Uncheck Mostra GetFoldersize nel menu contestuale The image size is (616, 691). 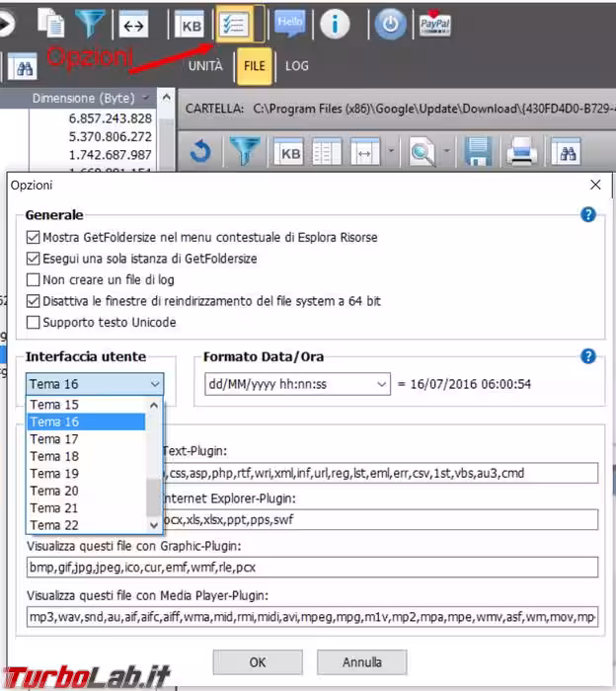pyautogui.click(x=35, y=237)
